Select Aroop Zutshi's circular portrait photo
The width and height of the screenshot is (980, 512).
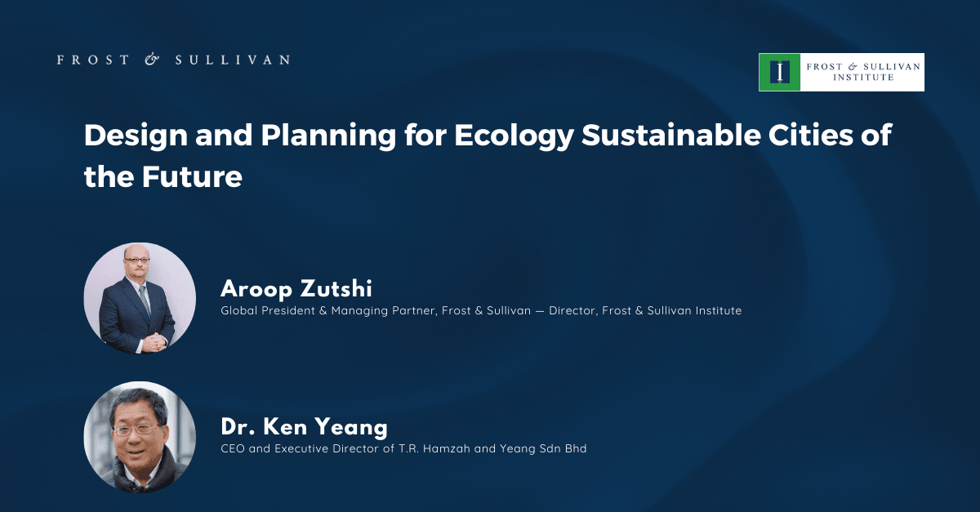[x=140, y=298]
